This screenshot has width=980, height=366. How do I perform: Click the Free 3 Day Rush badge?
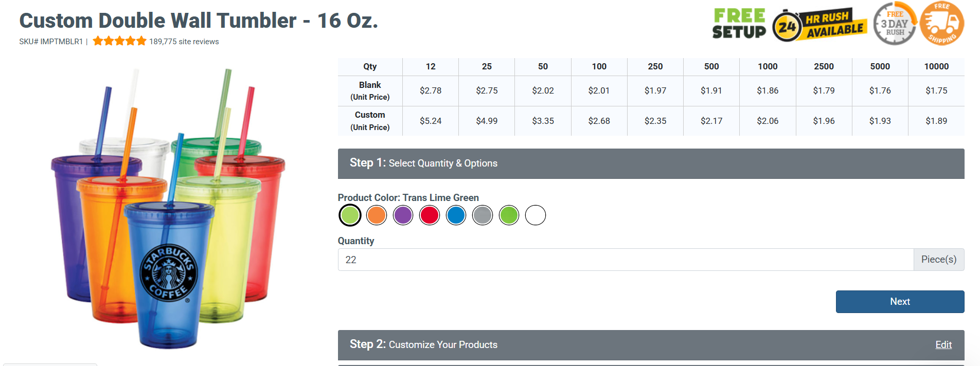(894, 24)
